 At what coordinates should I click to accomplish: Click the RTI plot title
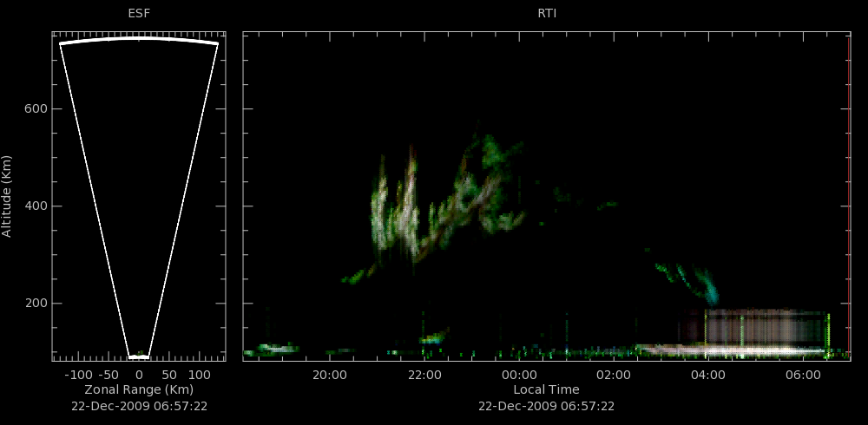click(x=547, y=14)
